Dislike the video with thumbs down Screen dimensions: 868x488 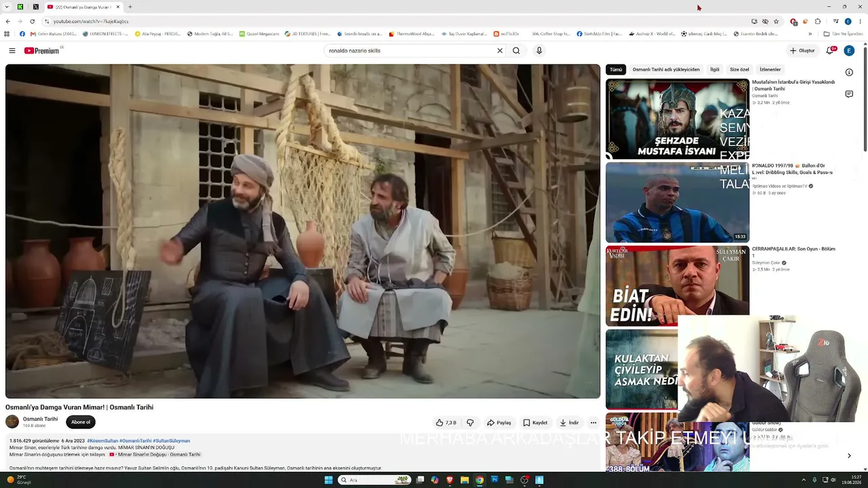(x=470, y=423)
